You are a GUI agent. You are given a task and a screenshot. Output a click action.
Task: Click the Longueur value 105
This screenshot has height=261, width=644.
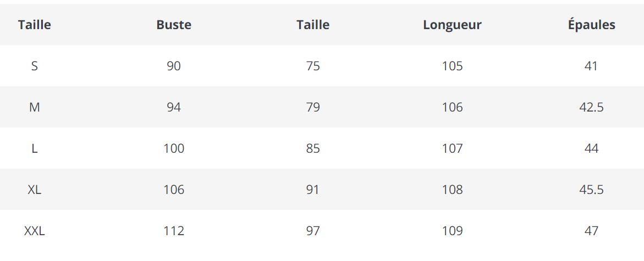coord(452,66)
